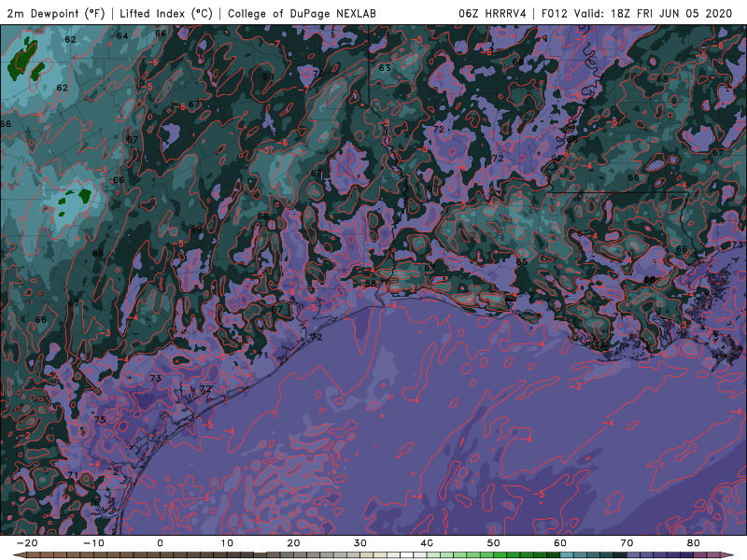Click the colorbar label "50"
The height and width of the screenshot is (560, 747).
click(494, 543)
